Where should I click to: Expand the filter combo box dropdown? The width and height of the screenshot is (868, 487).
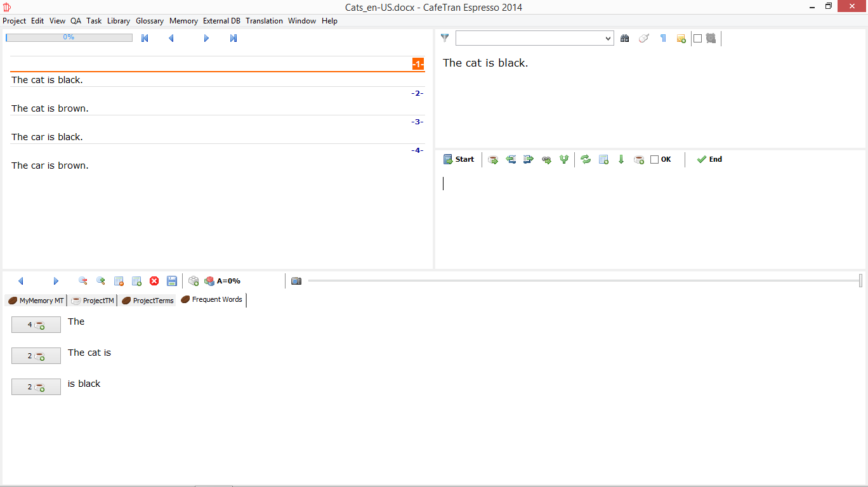(x=608, y=39)
